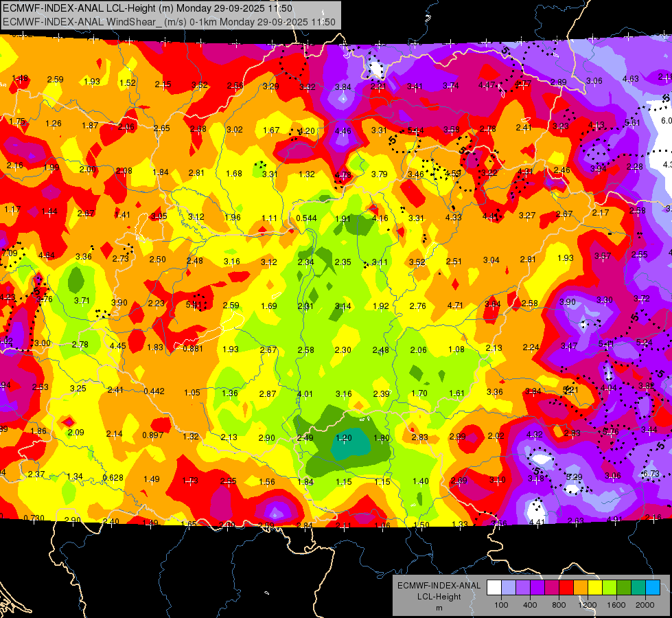Image resolution: width=672 pixels, height=618 pixels.
Task: Click the legend label 2000
Action: [645, 605]
